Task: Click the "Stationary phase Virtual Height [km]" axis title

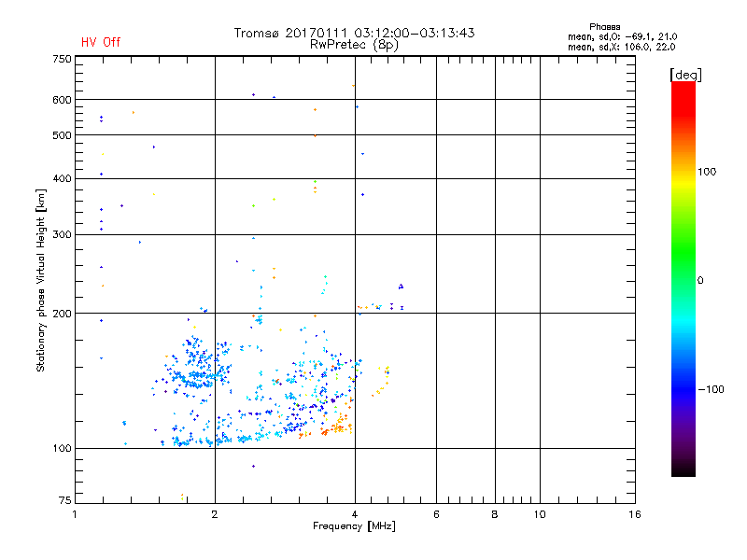Action: pyautogui.click(x=41, y=280)
